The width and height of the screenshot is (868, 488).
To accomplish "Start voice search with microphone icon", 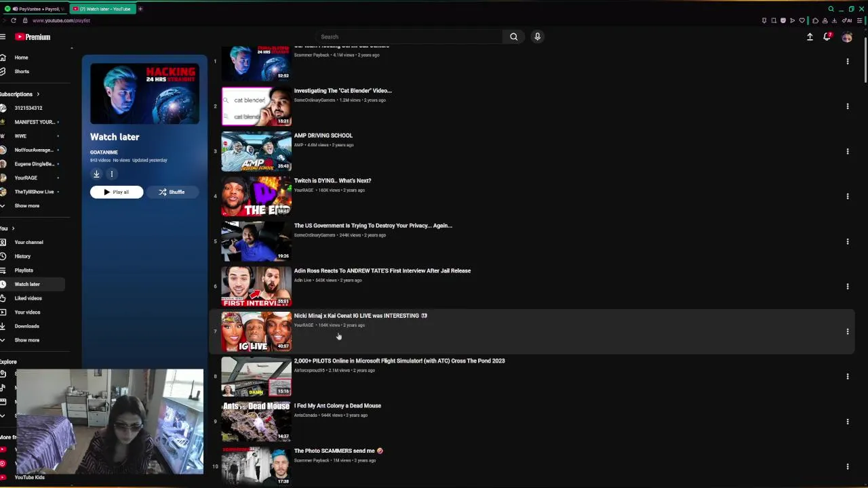I will (x=537, y=37).
